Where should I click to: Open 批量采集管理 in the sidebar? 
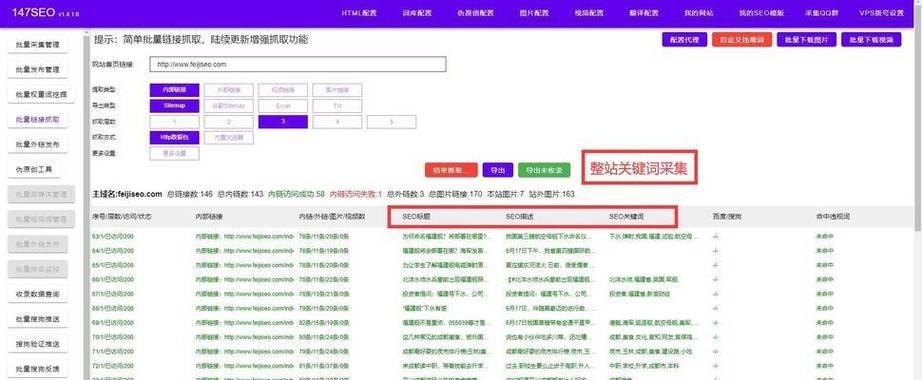pyautogui.click(x=38, y=45)
